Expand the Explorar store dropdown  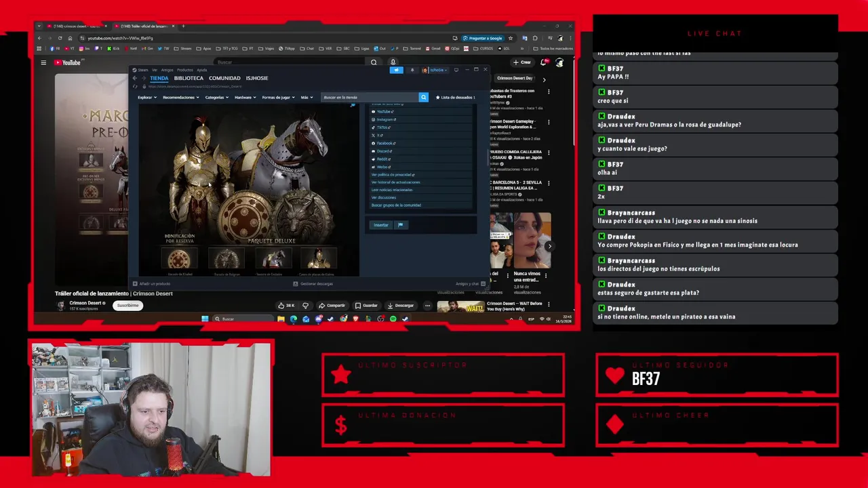pyautogui.click(x=147, y=97)
